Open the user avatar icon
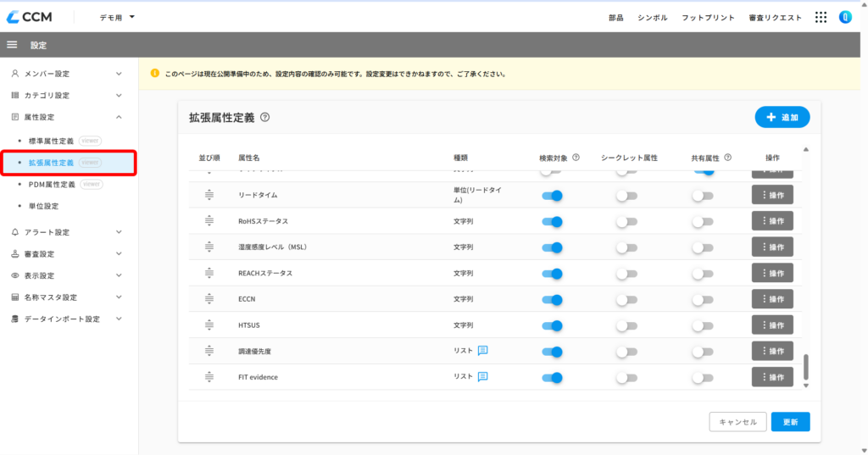The width and height of the screenshot is (868, 455). [x=845, y=17]
